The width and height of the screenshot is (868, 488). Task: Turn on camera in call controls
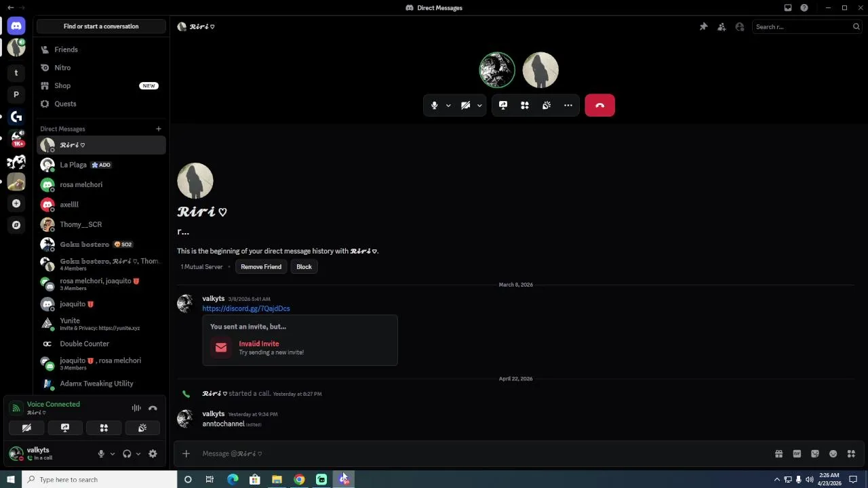(x=465, y=105)
